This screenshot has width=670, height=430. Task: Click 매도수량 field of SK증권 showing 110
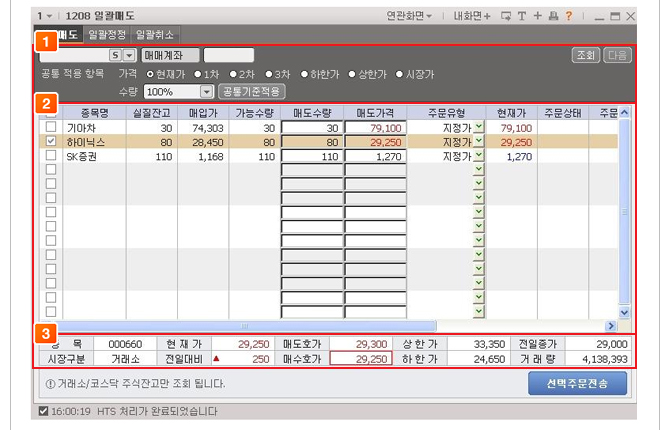312,156
